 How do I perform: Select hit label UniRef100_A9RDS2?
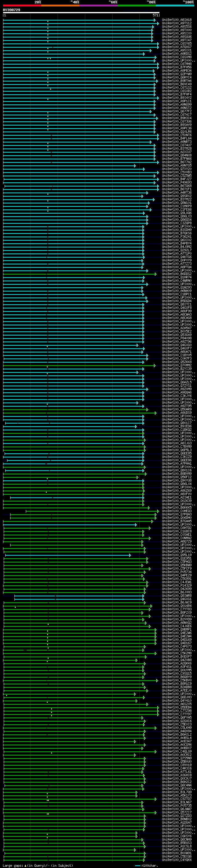pyautogui.click(x=177, y=54)
